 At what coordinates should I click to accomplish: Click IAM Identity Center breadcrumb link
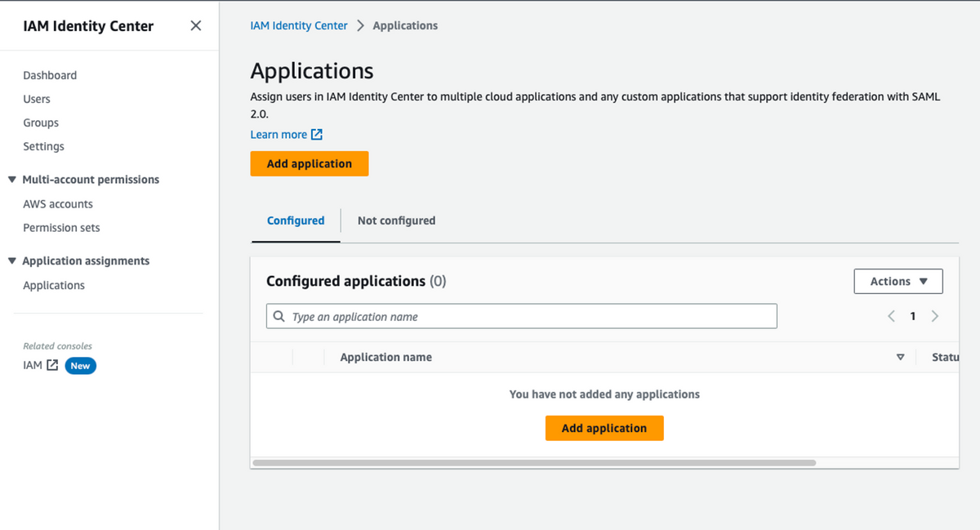299,25
